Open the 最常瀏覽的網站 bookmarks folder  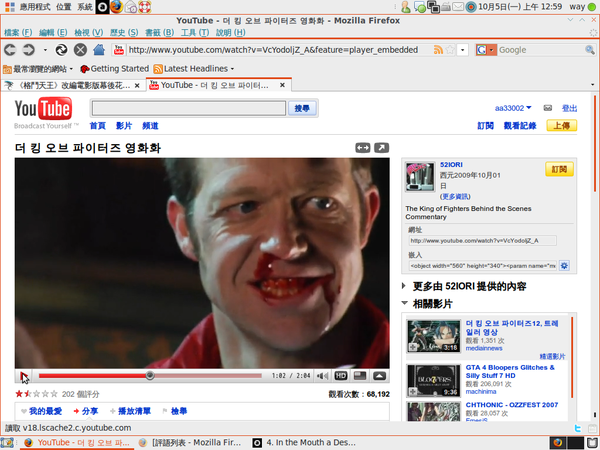38,69
